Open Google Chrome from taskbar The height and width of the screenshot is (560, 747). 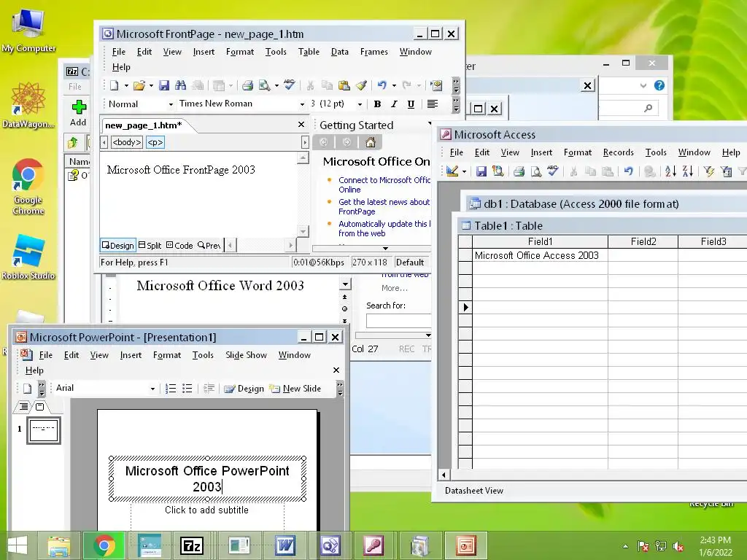(104, 545)
